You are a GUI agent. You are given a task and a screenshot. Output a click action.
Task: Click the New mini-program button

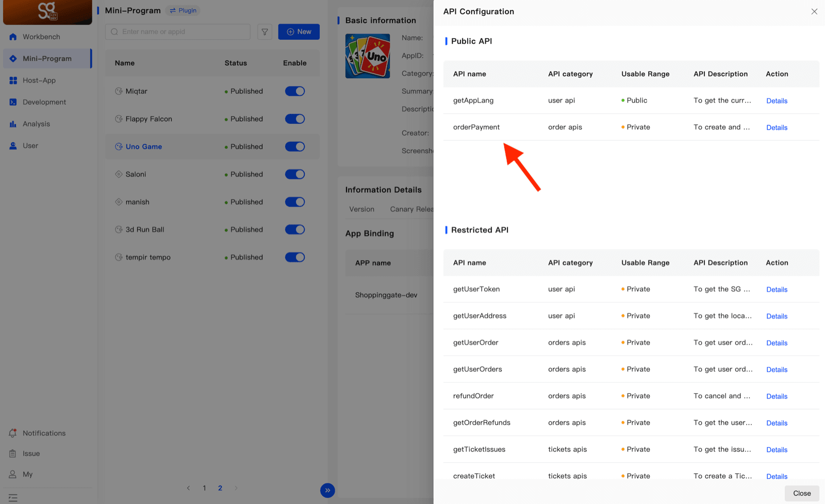point(299,31)
